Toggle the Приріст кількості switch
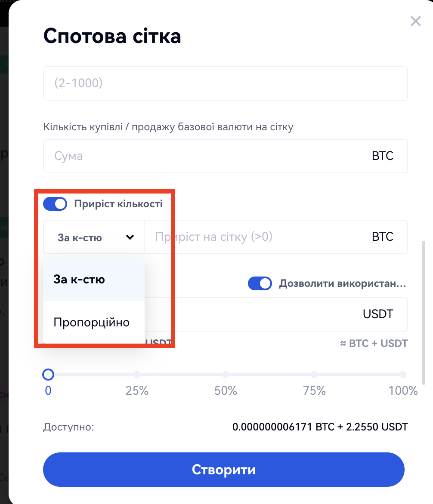This screenshot has height=504, width=433. [55, 204]
